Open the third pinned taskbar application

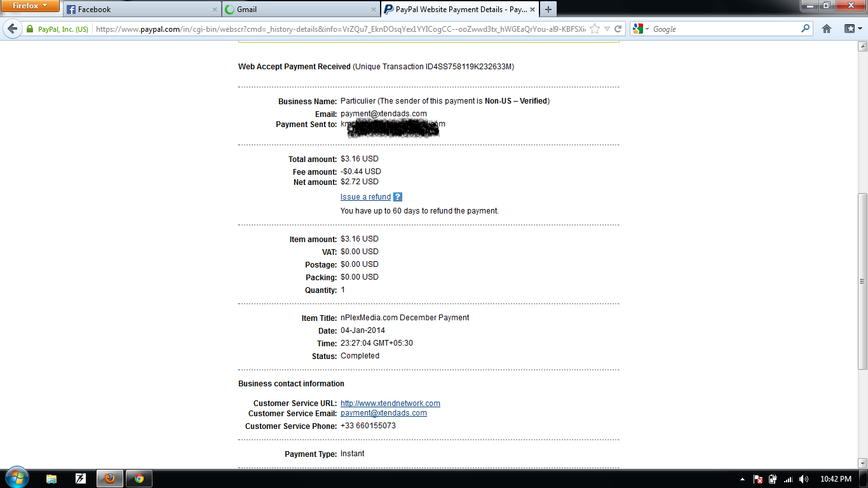[81, 478]
